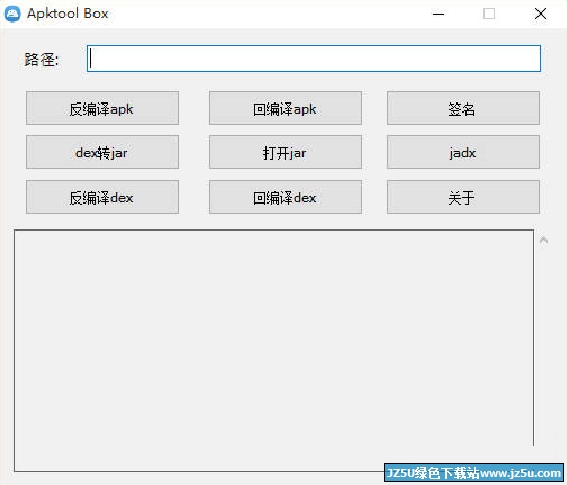Focus the 路径 path input field
567x485 pixels.
(x=314, y=59)
